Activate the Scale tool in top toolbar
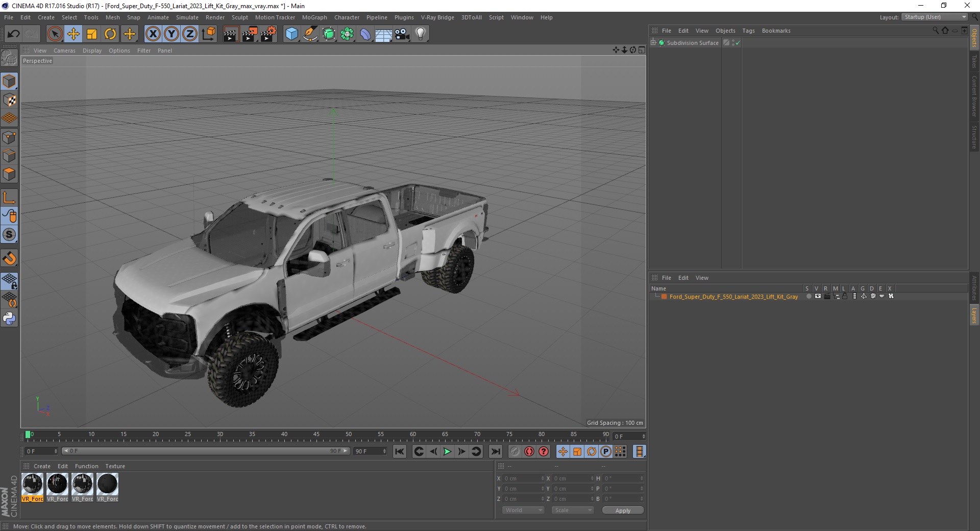This screenshot has height=531, width=980. [92, 34]
